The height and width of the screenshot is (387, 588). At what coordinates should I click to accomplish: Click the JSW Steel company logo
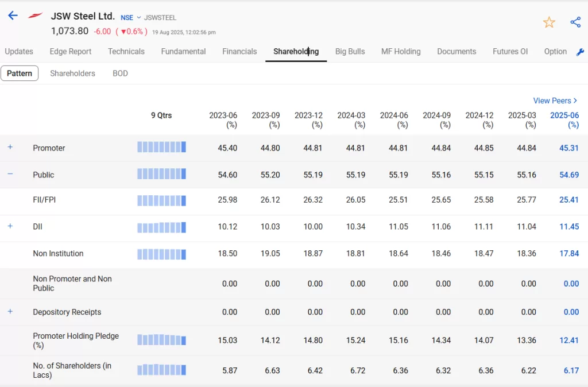pos(35,16)
